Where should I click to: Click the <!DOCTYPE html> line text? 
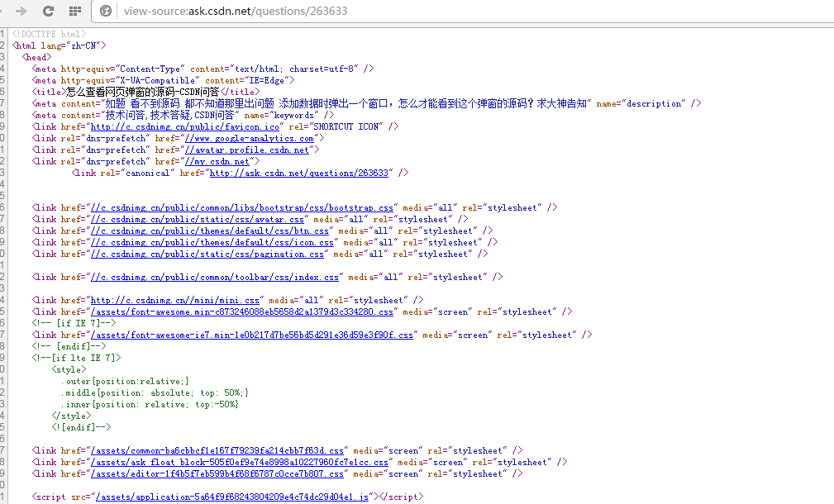(49, 34)
